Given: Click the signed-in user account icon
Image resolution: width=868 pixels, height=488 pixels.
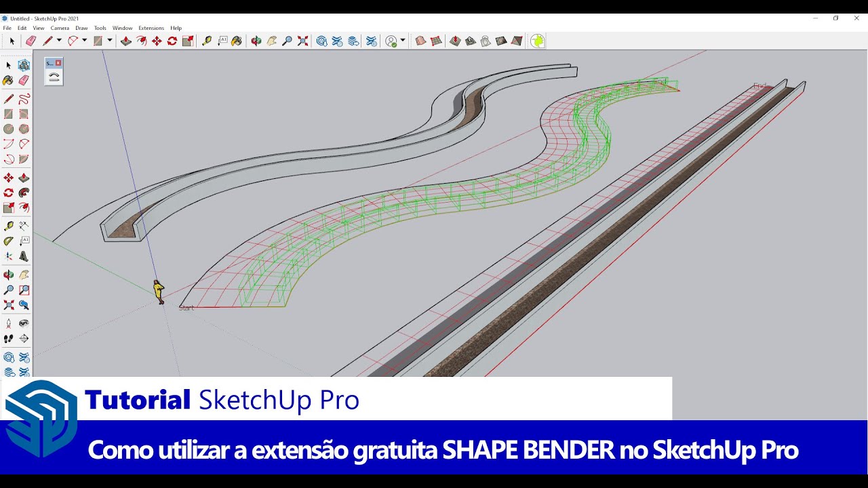Looking at the screenshot, I should [391, 41].
